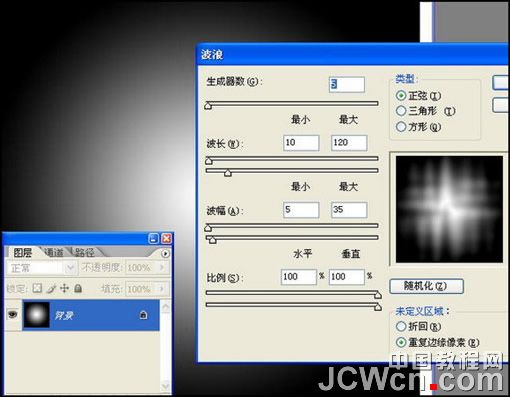510x397 pixels.
Task: Close the Layers palette window
Action: click(166, 238)
